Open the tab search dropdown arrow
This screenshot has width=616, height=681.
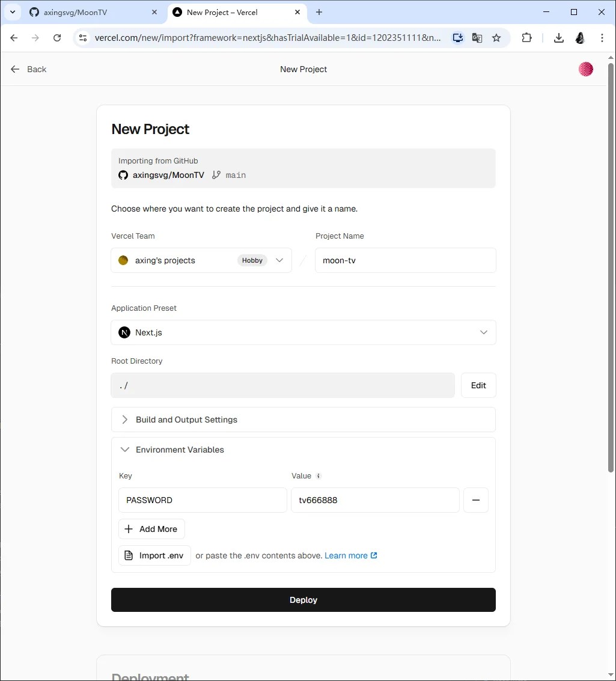[x=13, y=12]
